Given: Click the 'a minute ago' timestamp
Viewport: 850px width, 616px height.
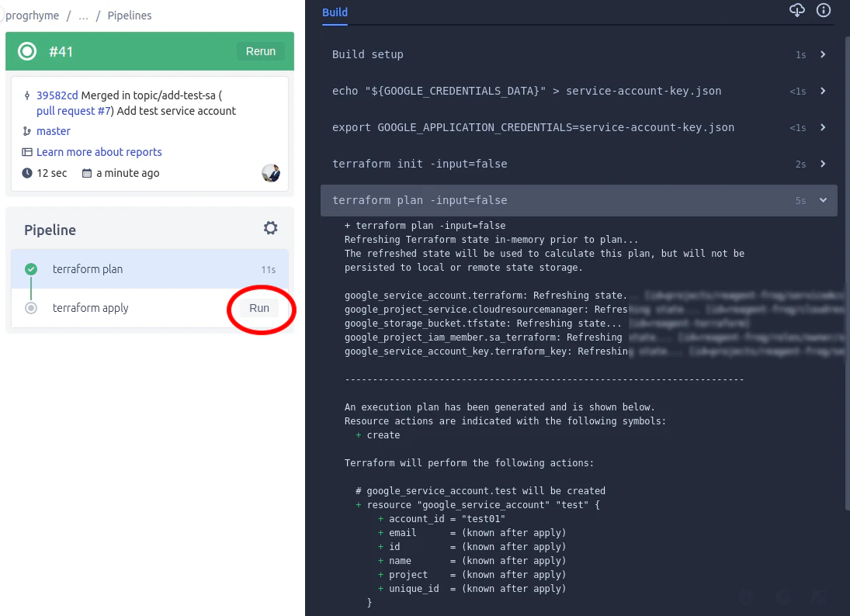Looking at the screenshot, I should [128, 173].
